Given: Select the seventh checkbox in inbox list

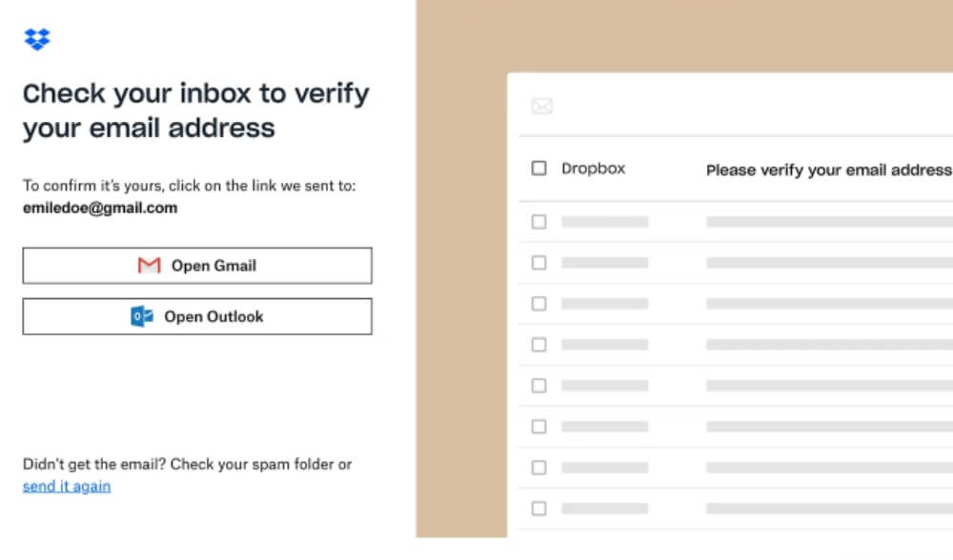Looking at the screenshot, I should point(539,427).
